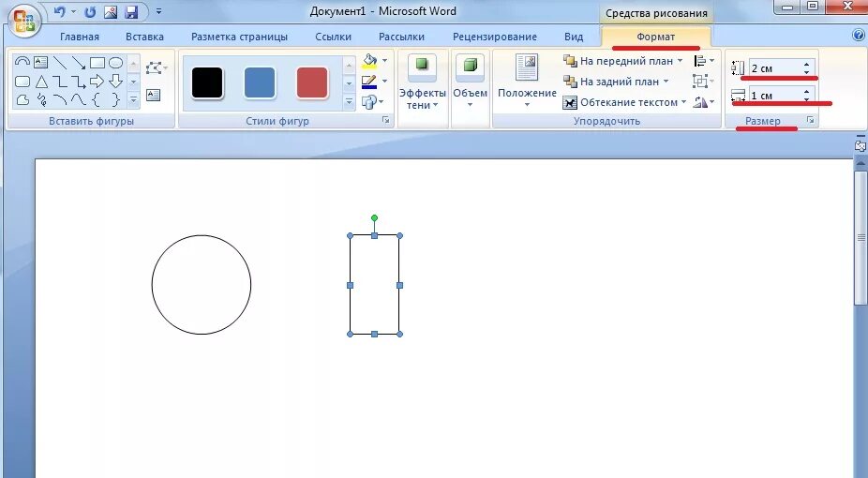Open Customize Quick Access Toolbar dropdown
The image size is (868, 478).
click(158, 11)
